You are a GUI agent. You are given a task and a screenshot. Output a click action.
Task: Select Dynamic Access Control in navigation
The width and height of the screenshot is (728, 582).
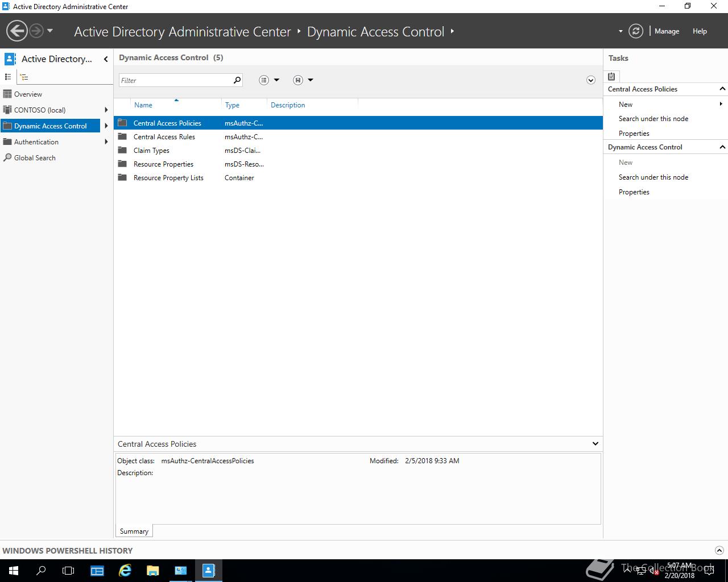51,126
